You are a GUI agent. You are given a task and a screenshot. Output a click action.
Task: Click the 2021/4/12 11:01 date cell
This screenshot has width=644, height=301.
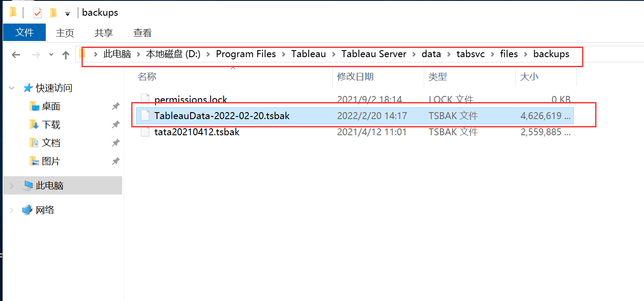tap(372, 132)
